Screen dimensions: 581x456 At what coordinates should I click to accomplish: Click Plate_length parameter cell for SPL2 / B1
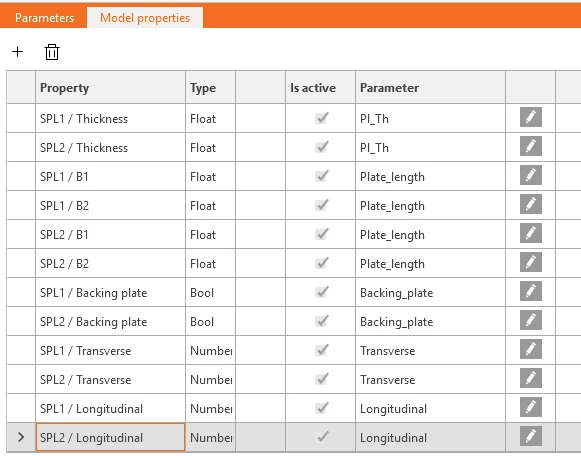pyautogui.click(x=430, y=234)
